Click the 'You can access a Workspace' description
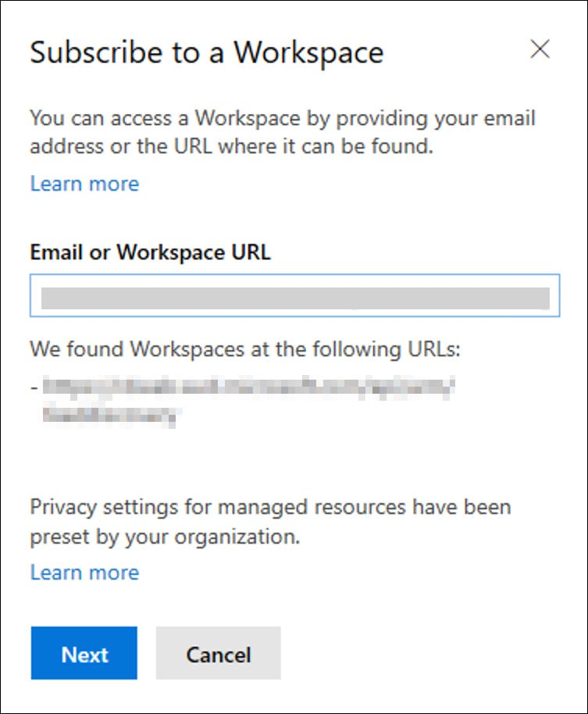This screenshot has width=588, height=714. coord(282,132)
